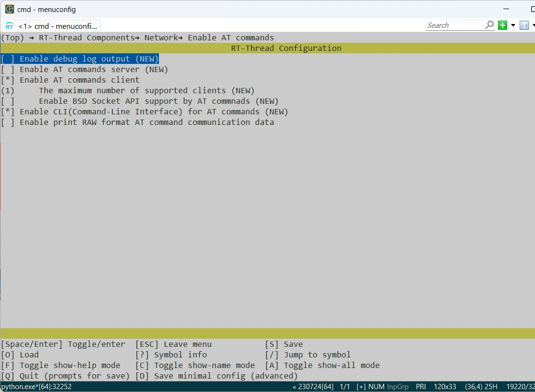Click '[D] Save minimal config (advanced)' hint

[x=216, y=376]
